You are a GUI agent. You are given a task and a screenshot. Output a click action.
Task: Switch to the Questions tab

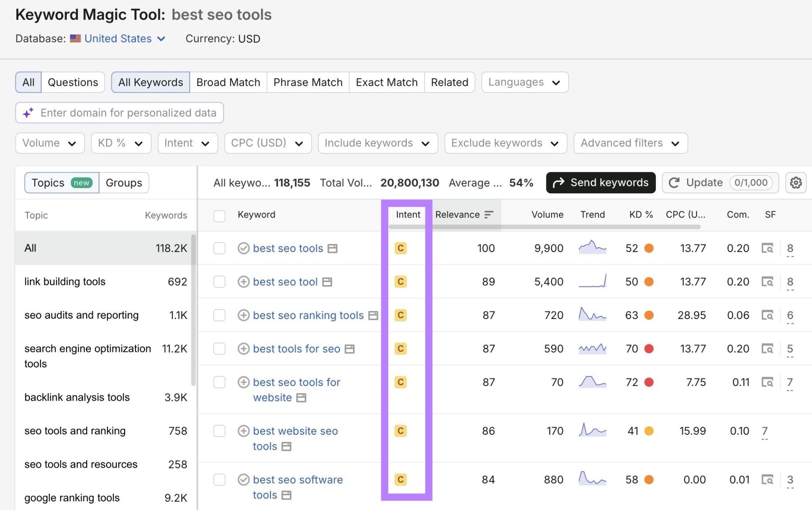click(73, 82)
